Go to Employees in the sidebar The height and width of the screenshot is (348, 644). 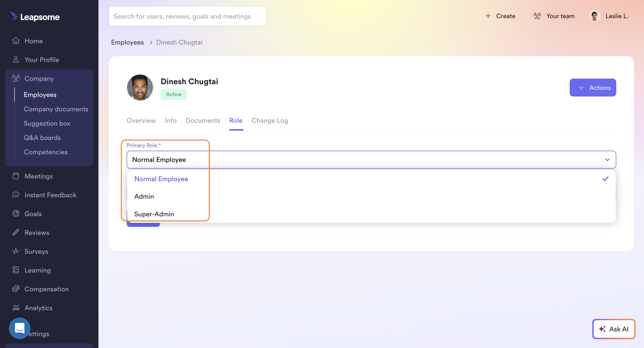click(40, 95)
